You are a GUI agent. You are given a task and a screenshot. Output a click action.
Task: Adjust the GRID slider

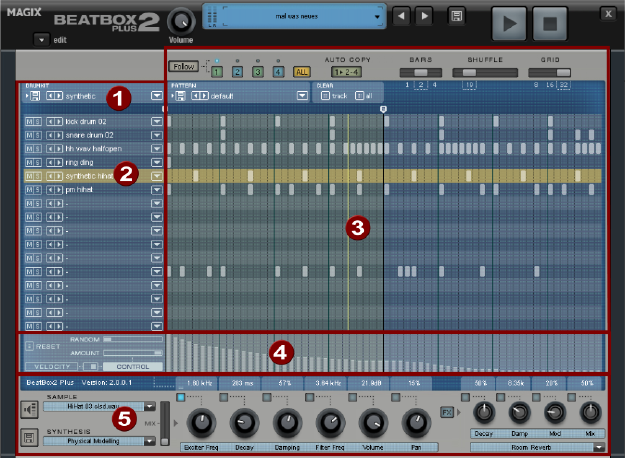coord(550,73)
